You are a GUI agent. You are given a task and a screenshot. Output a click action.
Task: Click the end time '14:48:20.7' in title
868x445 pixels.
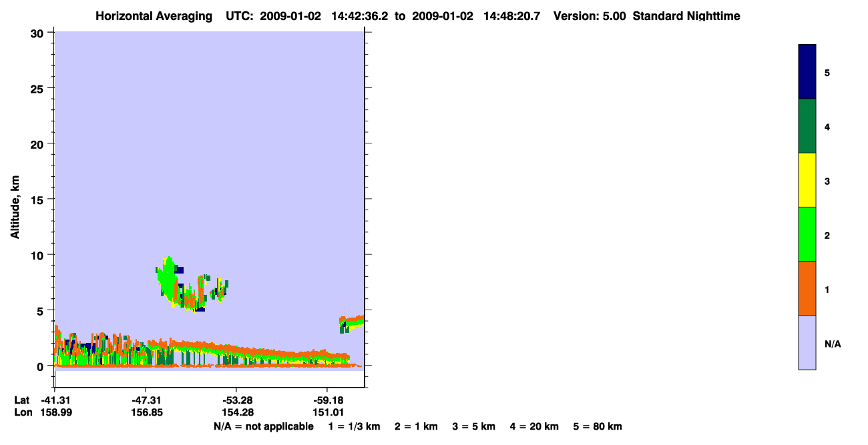pos(511,16)
